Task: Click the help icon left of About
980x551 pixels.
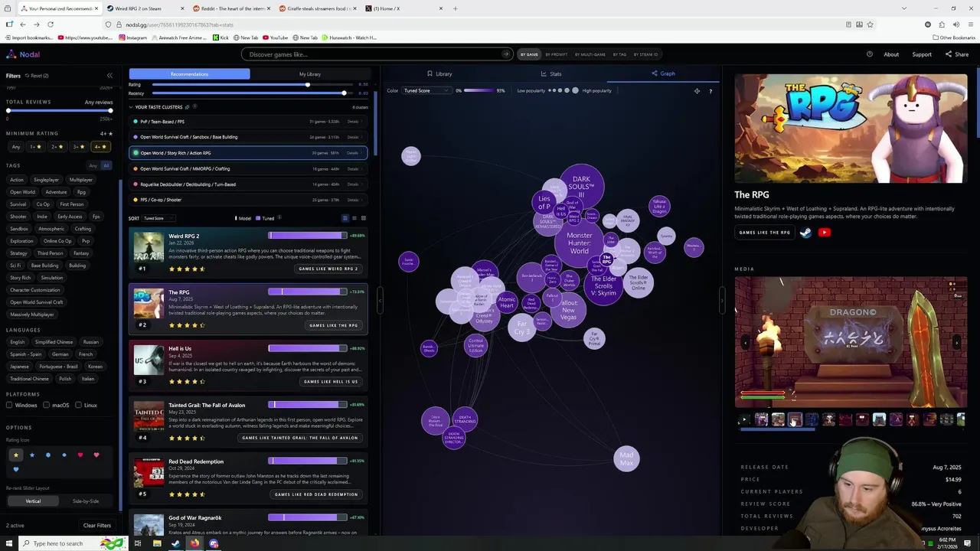Action: pyautogui.click(x=869, y=54)
